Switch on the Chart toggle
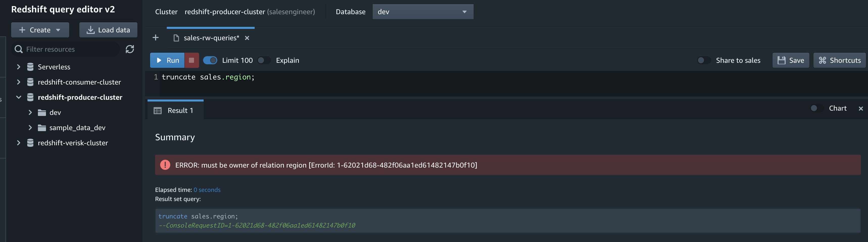Screen dimensions: 868x242 pyautogui.click(x=817, y=108)
